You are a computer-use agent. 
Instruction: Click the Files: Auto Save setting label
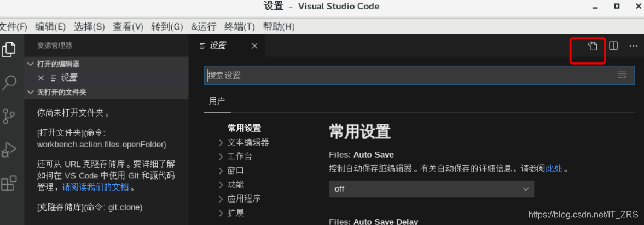362,155
